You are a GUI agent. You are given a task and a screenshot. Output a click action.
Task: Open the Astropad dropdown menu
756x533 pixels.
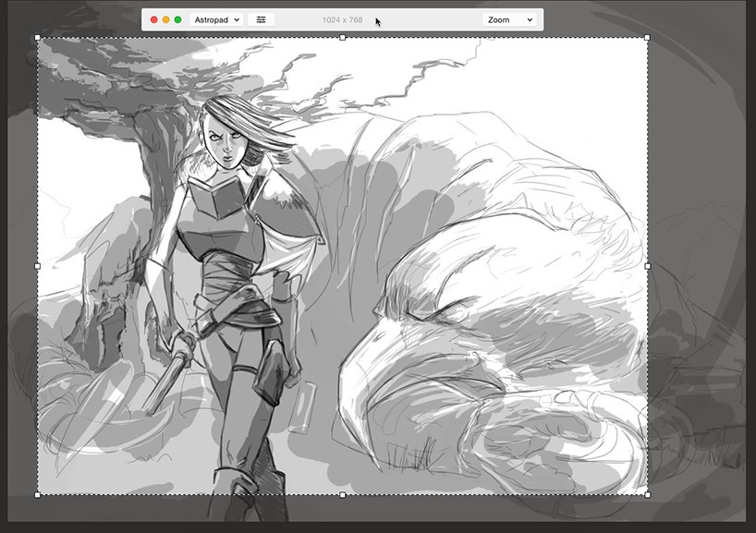tap(216, 19)
